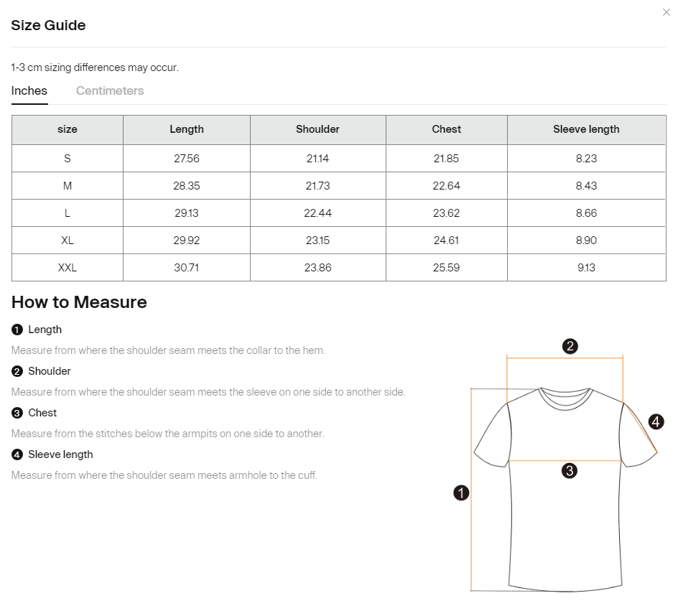Screen dimensions: 678x616
Task: Switch to the Centimeters tab
Action: 110,90
